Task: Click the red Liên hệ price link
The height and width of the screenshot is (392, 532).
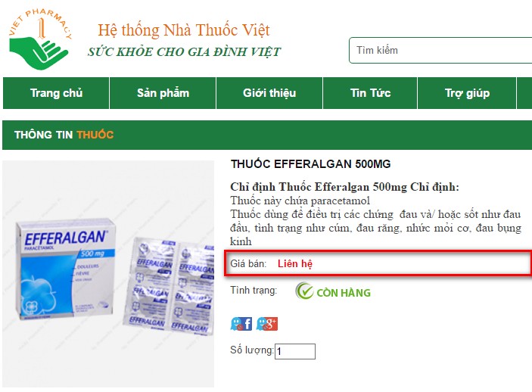Action: [x=295, y=263]
